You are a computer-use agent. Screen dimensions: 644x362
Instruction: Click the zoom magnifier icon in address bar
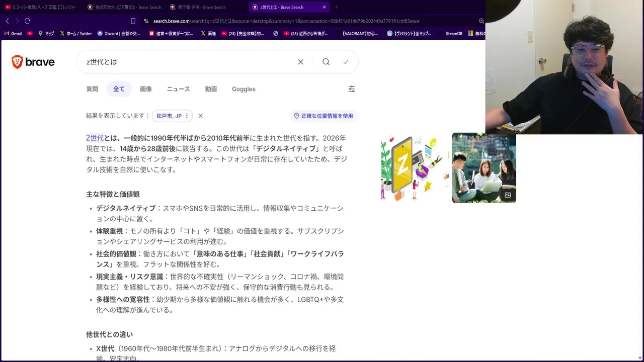[x=481, y=21]
